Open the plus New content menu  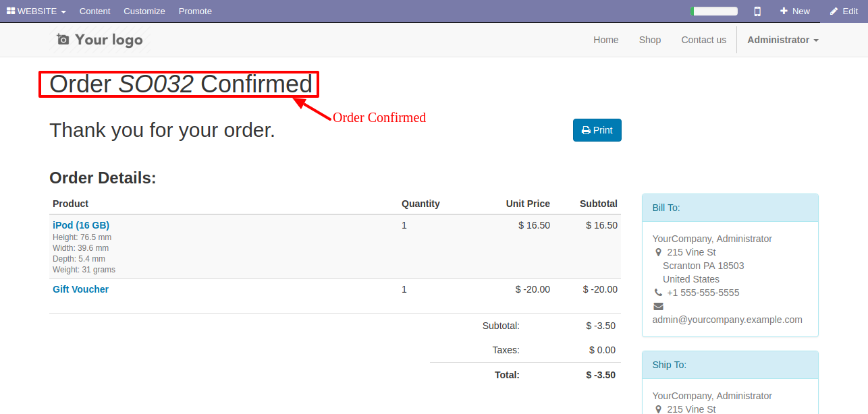tap(794, 11)
